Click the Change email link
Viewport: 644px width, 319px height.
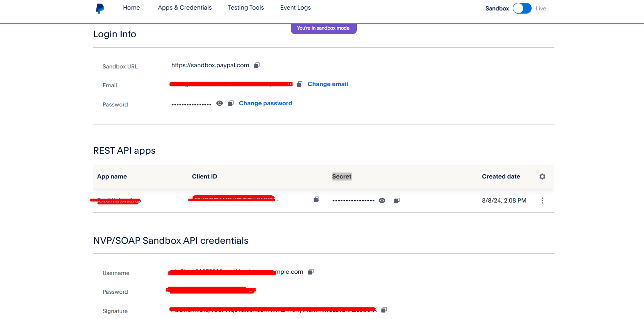pyautogui.click(x=328, y=84)
